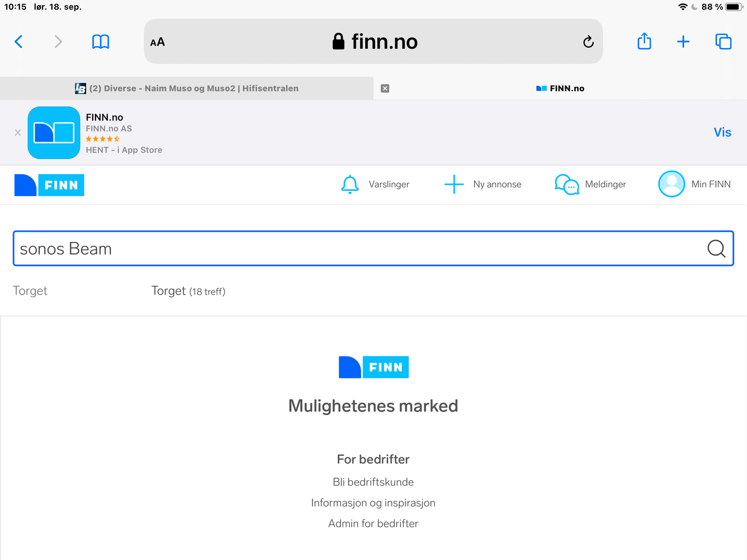Image resolution: width=747 pixels, height=560 pixels.
Task: Open the Varslinger bell icon
Action: (350, 184)
